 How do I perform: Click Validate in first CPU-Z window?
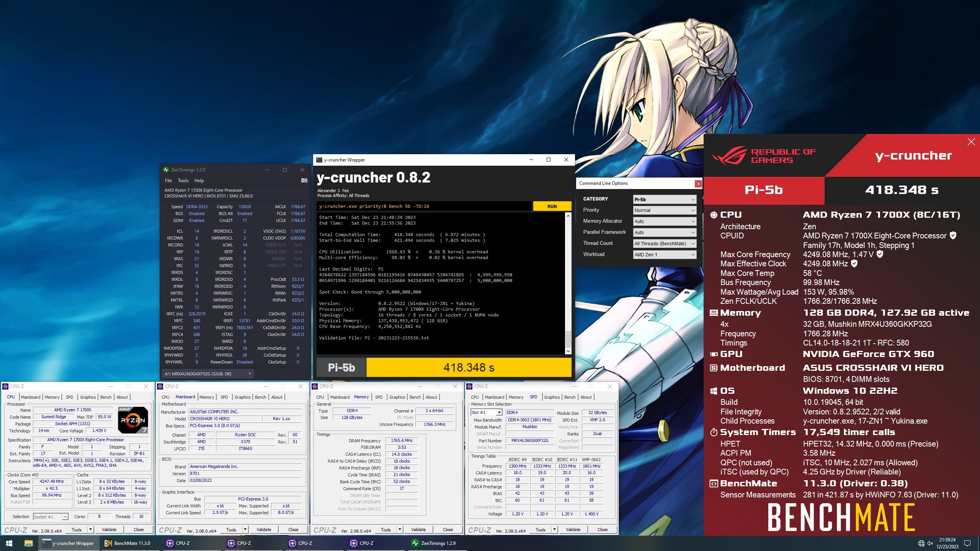coord(109,530)
